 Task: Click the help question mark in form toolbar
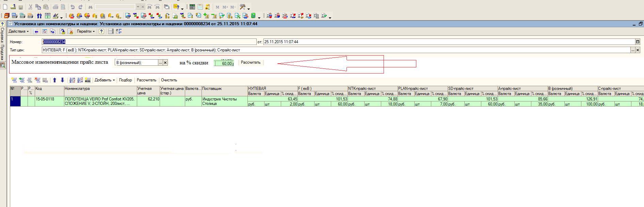coord(101,31)
